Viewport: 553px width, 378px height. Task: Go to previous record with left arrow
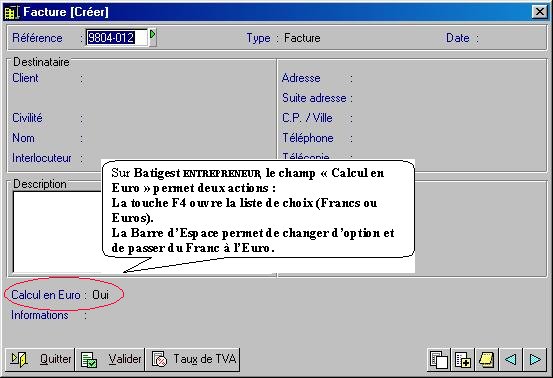(510, 360)
